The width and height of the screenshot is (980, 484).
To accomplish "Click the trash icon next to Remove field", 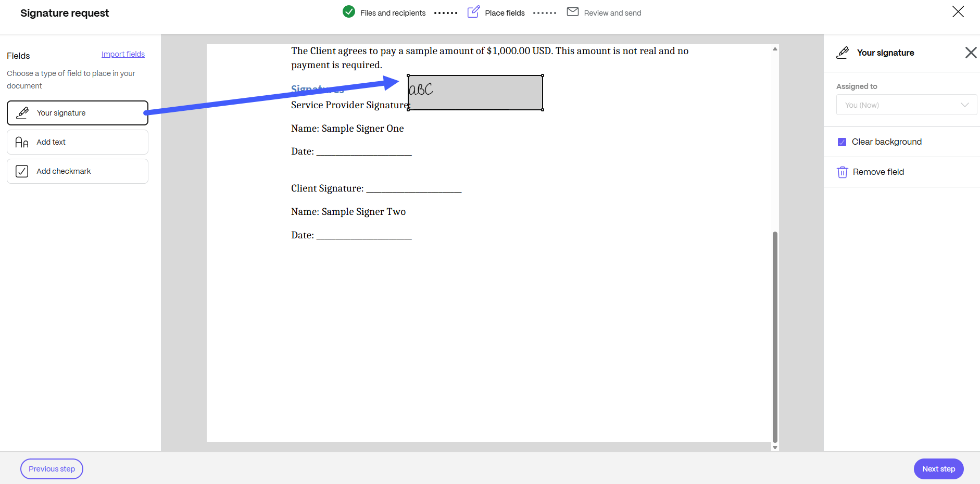I will coord(843,172).
